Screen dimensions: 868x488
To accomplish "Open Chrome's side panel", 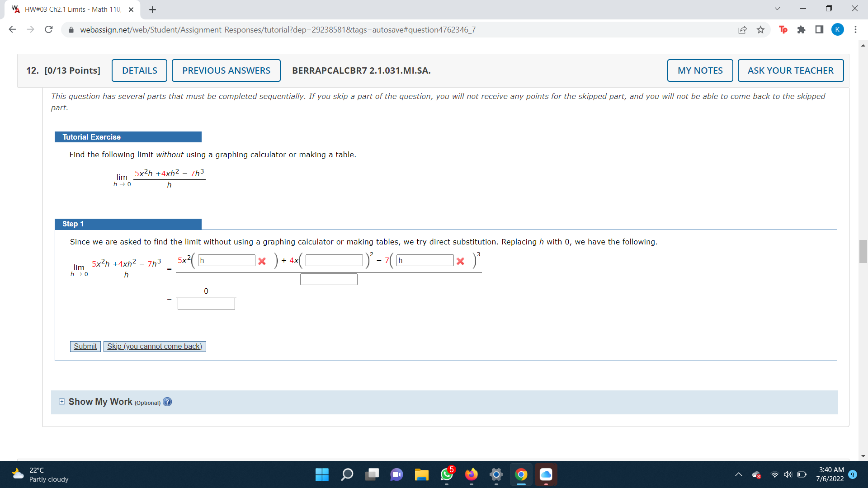I will tap(819, 29).
